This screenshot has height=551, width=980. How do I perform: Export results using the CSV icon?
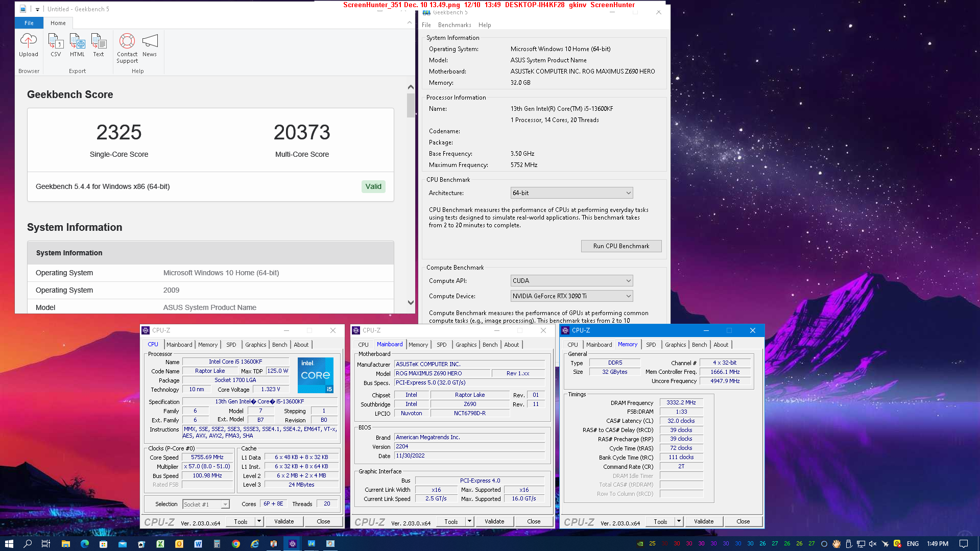click(x=56, y=45)
